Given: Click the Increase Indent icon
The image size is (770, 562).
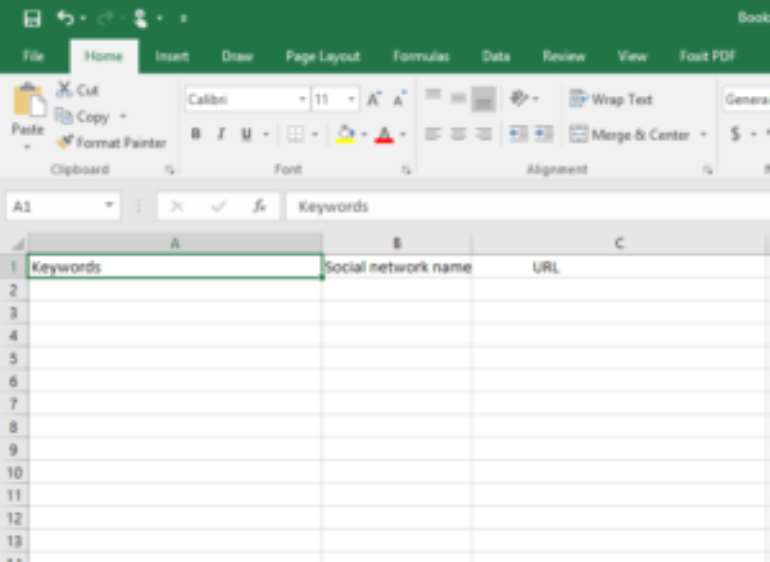Looking at the screenshot, I should [544, 134].
